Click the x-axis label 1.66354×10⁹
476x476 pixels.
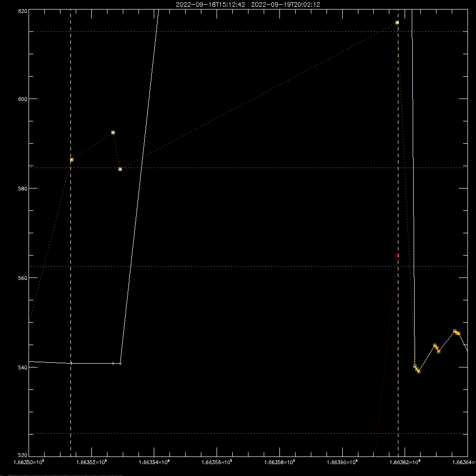click(154, 462)
